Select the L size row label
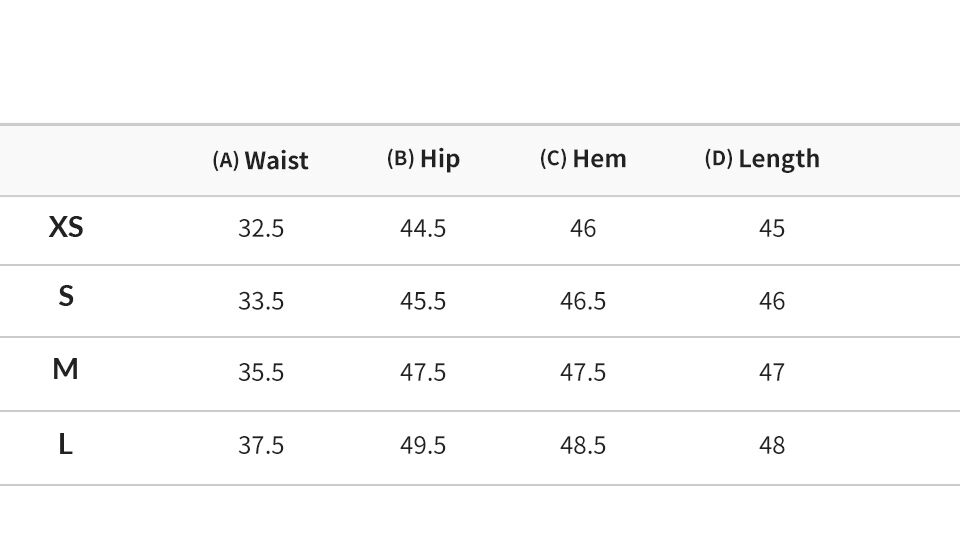Image resolution: width=960 pixels, height=550 pixels. point(66,444)
